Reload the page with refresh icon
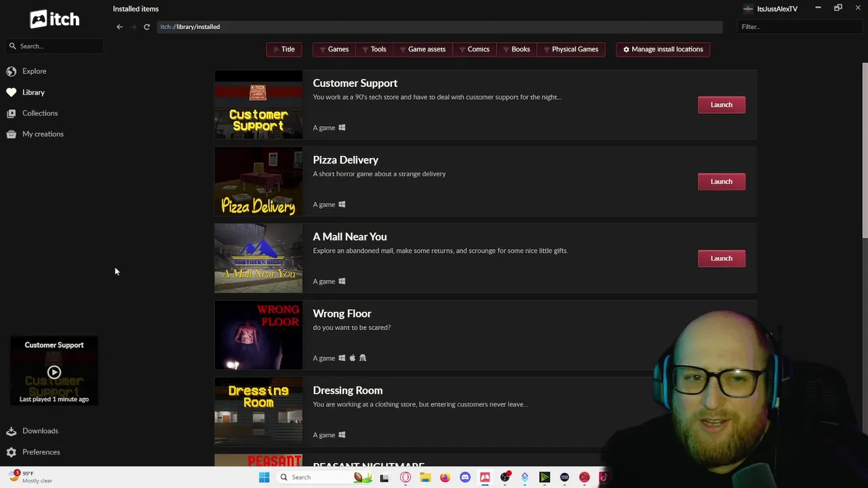The width and height of the screenshot is (868, 488). 146,27
